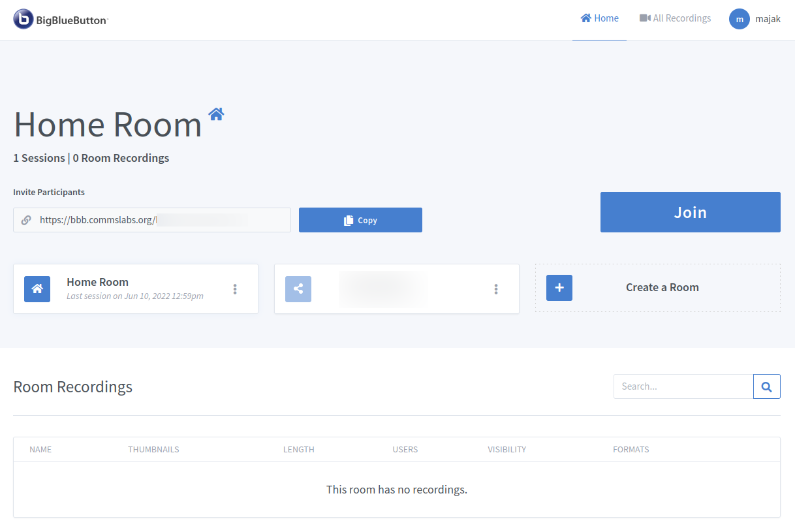Focus the recordings Search field
795x532 pixels.
[683, 386]
